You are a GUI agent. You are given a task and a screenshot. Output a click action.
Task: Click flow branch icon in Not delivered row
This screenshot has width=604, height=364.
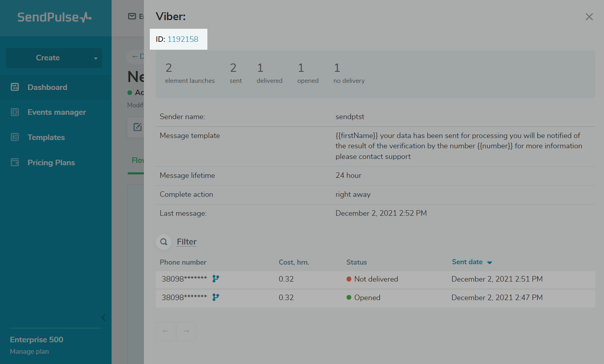click(216, 279)
